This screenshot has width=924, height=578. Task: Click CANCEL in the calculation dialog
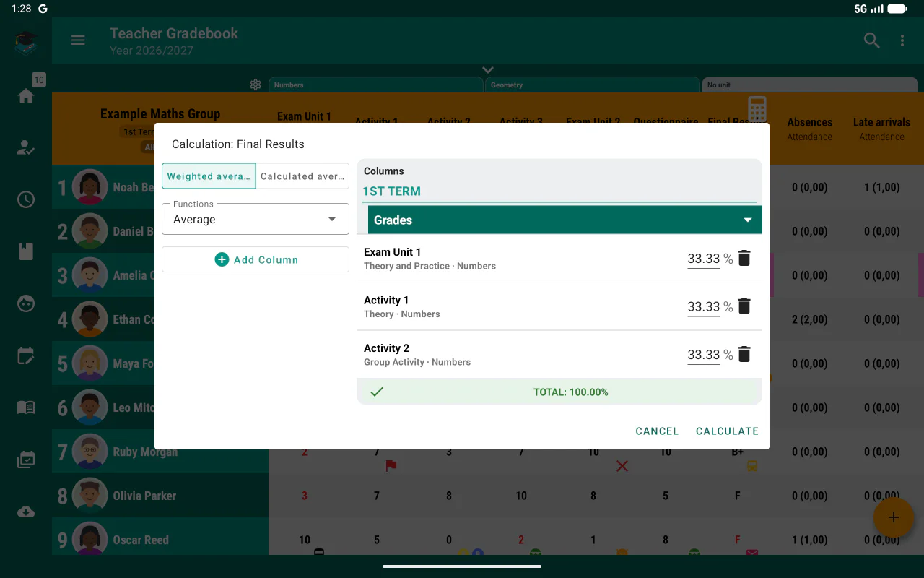657,431
